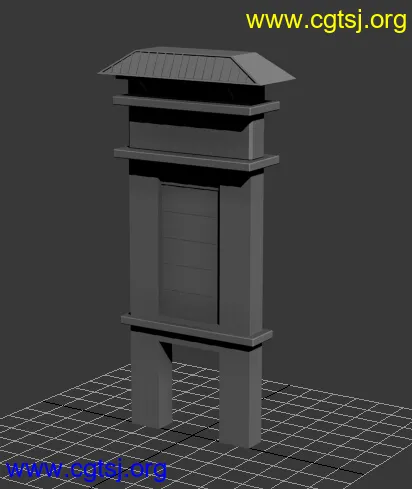Select the upper box section below roof

tap(197, 138)
